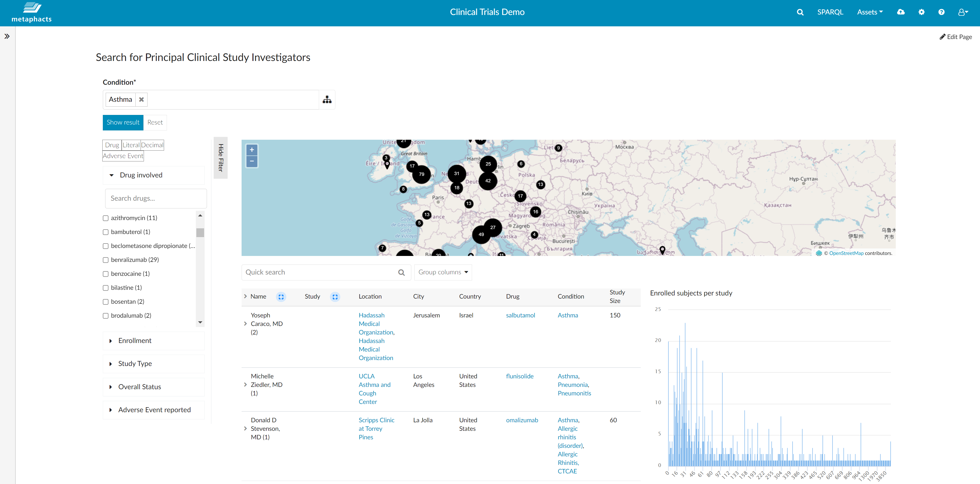This screenshot has width=980, height=484.
Task: Open the salbutamol drug link
Action: pyautogui.click(x=520, y=315)
